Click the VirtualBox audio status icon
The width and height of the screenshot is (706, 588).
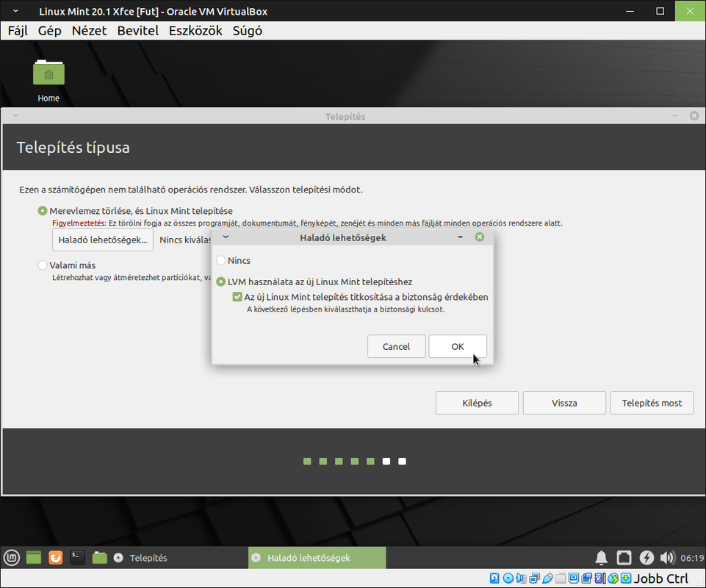pyautogui.click(x=521, y=578)
